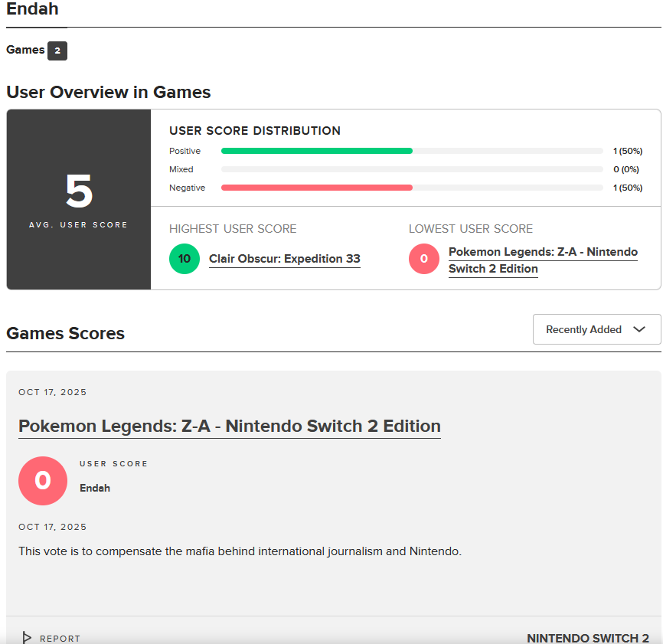Open the Games tab with count 2

click(x=36, y=51)
